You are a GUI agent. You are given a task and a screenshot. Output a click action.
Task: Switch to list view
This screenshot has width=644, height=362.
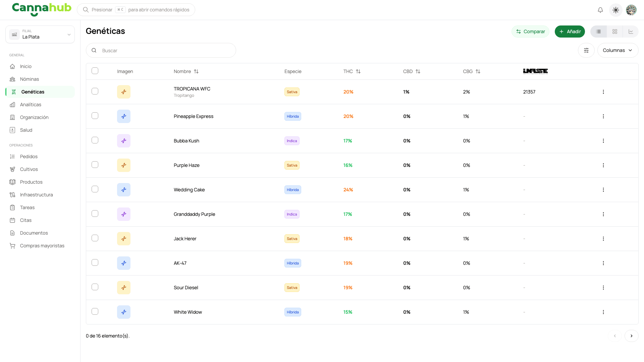pyautogui.click(x=598, y=32)
